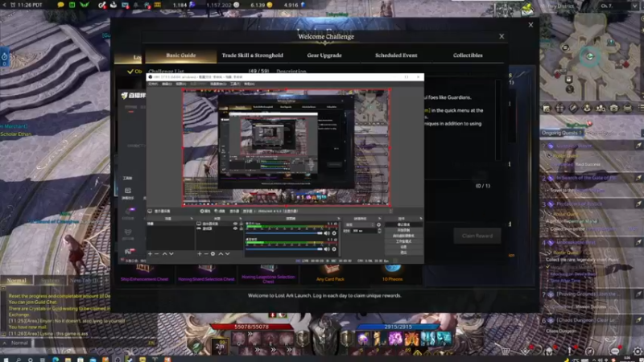Click the pink burst skill icon on hotbar
Viewport: 644px width, 362px height.
395,339
